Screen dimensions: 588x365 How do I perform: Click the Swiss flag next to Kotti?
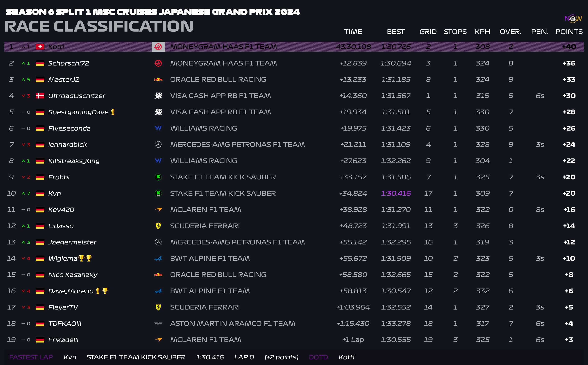[40, 47]
